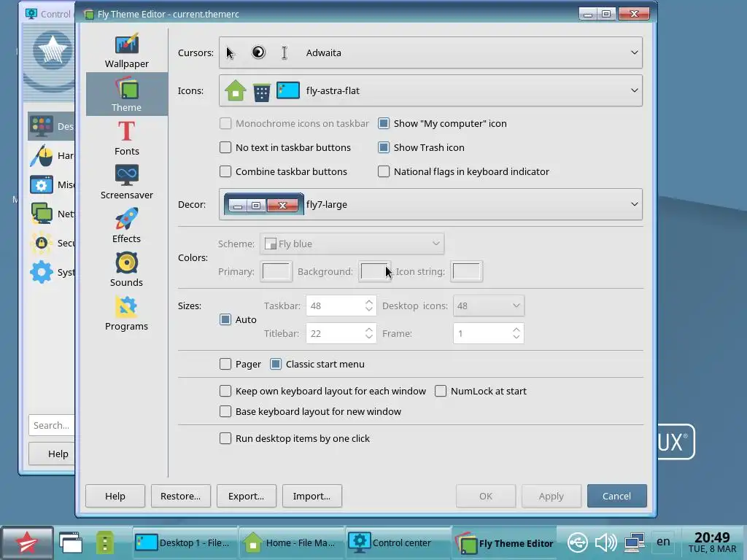This screenshot has width=747, height=560.
Task: Enable Run desktop items by one click
Action: coord(225,438)
